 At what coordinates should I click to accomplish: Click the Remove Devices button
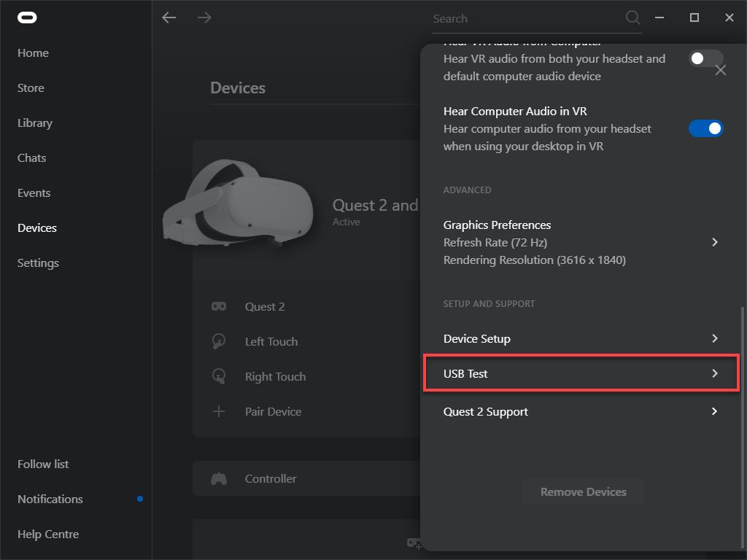583,492
